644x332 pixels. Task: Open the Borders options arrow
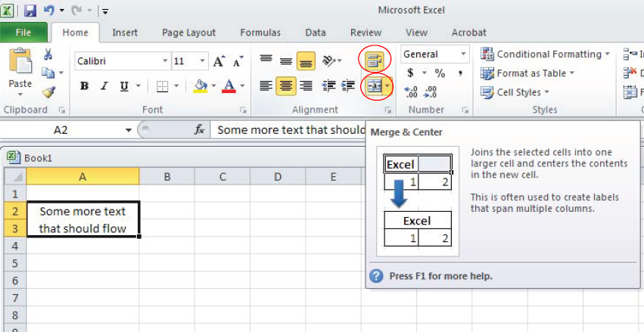(x=176, y=86)
